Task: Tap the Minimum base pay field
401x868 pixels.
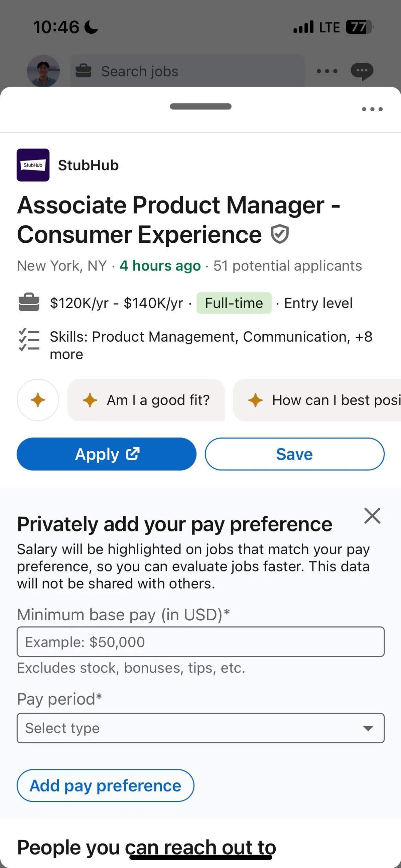Action: pyautogui.click(x=200, y=642)
